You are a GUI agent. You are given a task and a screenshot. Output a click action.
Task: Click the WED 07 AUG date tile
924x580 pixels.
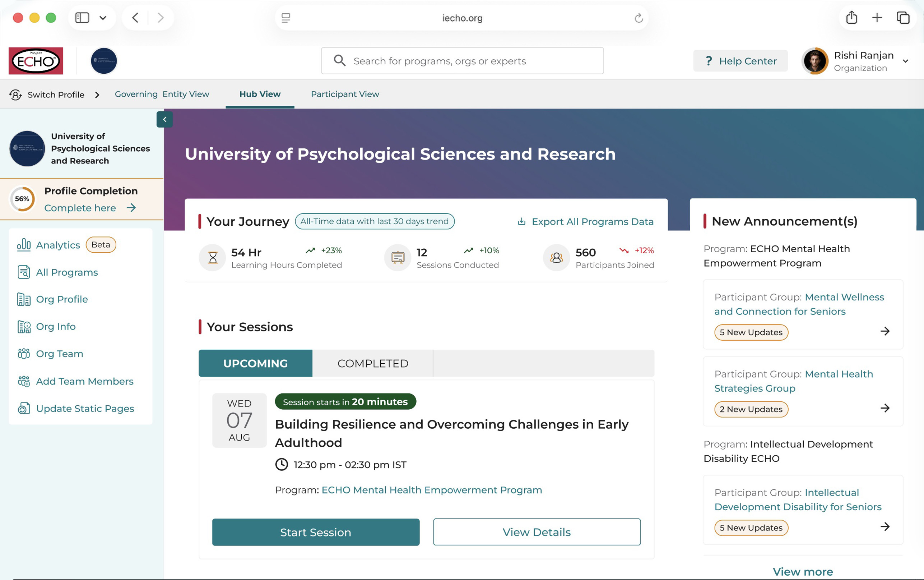(x=239, y=420)
